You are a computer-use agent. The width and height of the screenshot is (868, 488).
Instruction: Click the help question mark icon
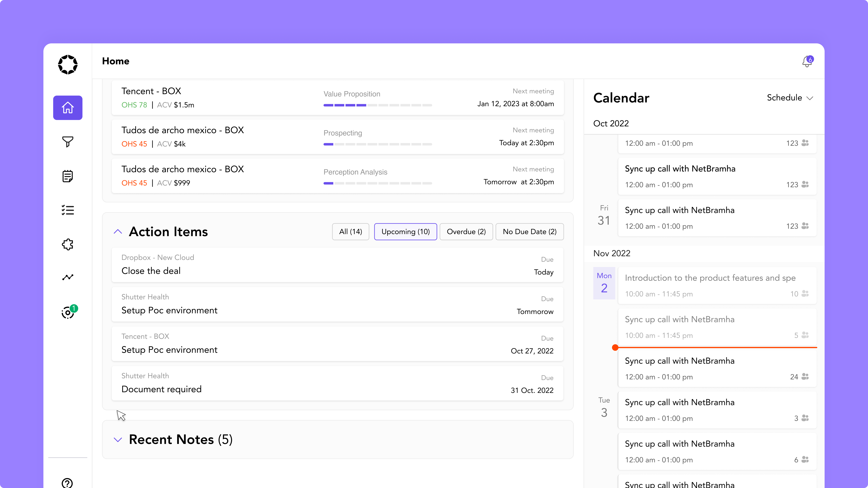pyautogui.click(x=67, y=483)
